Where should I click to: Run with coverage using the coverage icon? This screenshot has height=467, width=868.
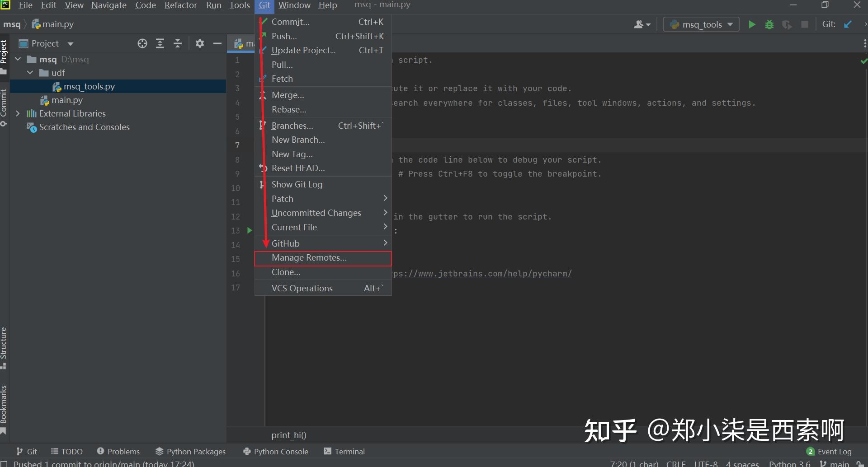pyautogui.click(x=787, y=24)
